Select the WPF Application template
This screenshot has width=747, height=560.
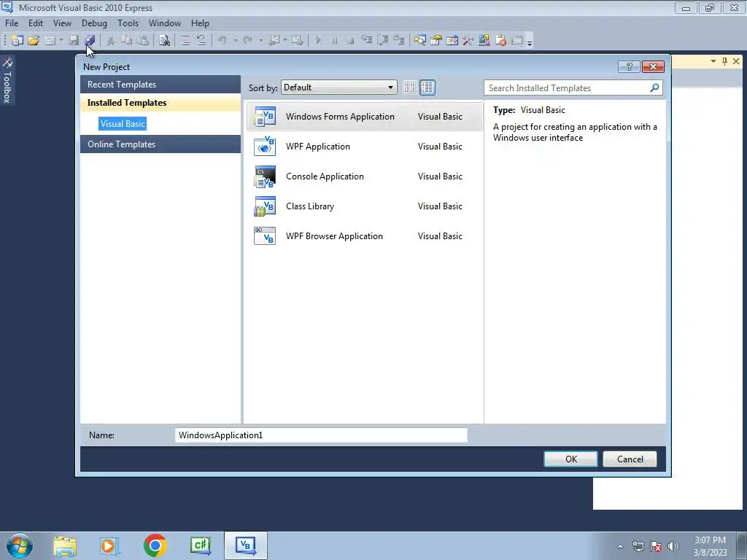point(365,147)
